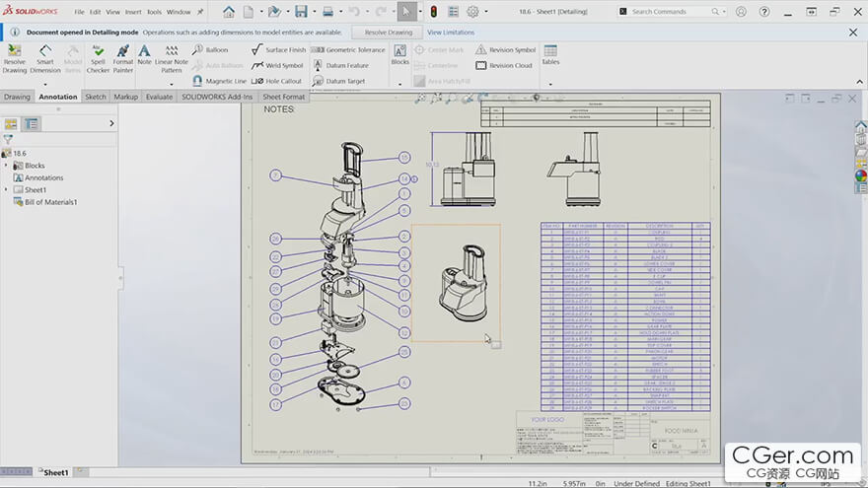Open the user account login icon
Image resolution: width=868 pixels, height=488 pixels.
741,12
